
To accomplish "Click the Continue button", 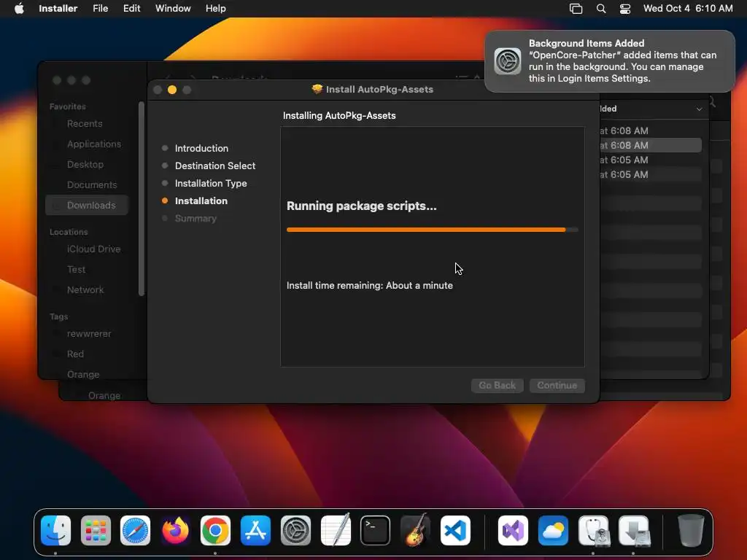I will 557,385.
